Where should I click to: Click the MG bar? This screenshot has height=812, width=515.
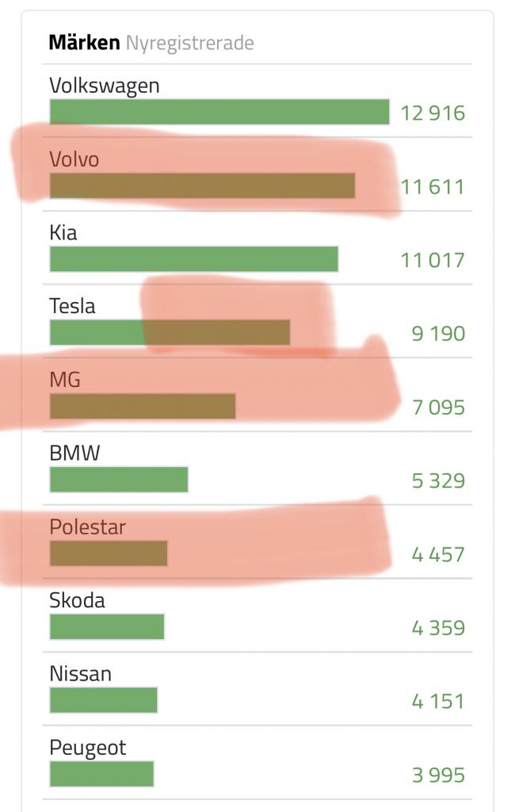coord(143,406)
